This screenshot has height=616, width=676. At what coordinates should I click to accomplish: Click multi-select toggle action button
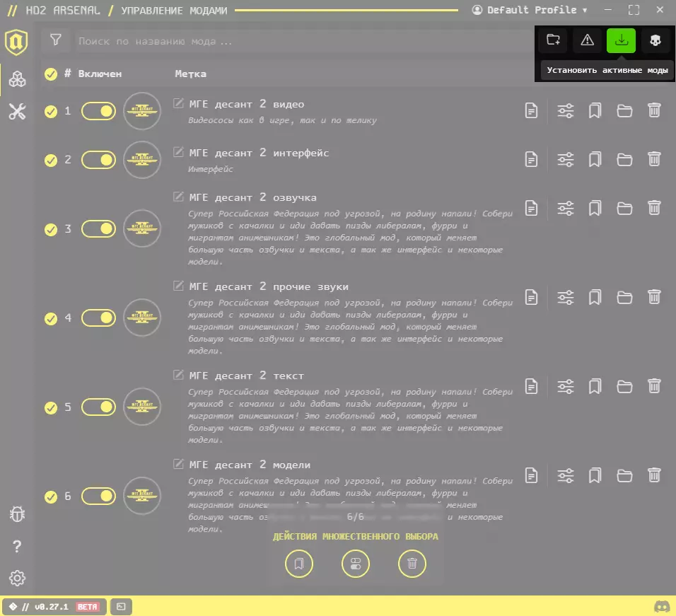point(355,564)
